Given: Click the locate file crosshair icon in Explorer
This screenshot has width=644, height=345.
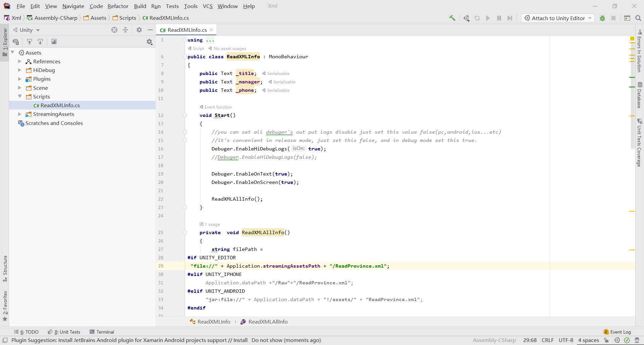Looking at the screenshot, I should pos(114,30).
